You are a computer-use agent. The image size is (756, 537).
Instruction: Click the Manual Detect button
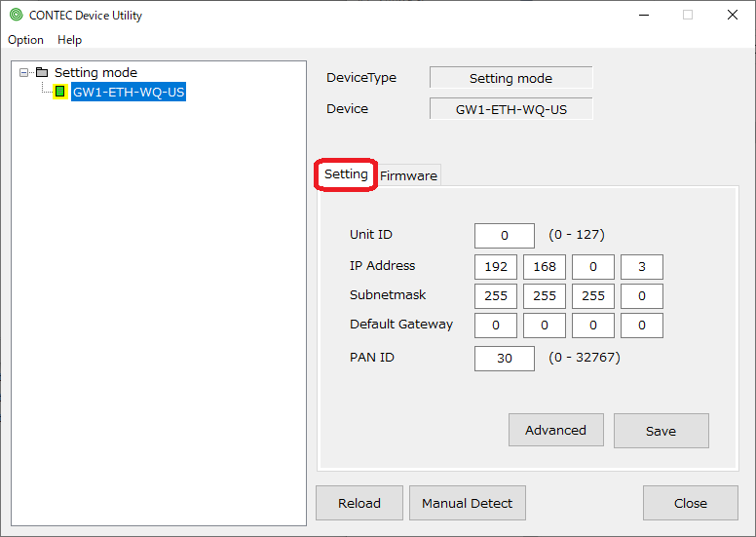[468, 503]
